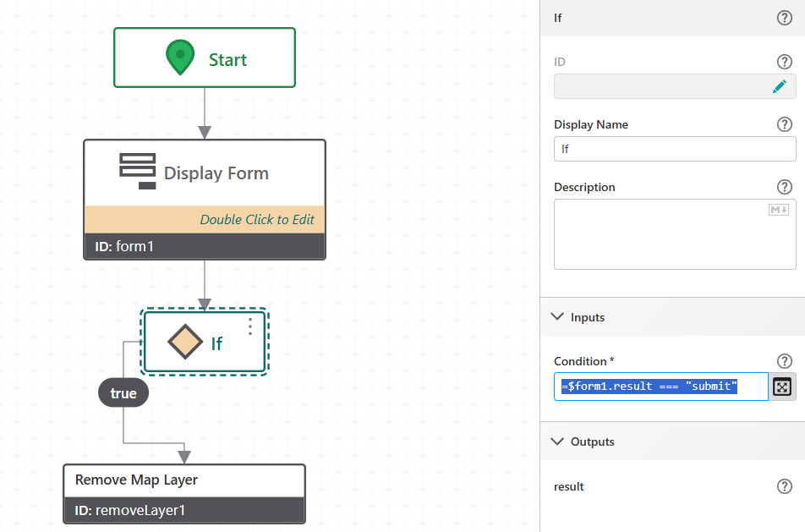
Task: Click the ID input field
Action: tap(675, 86)
